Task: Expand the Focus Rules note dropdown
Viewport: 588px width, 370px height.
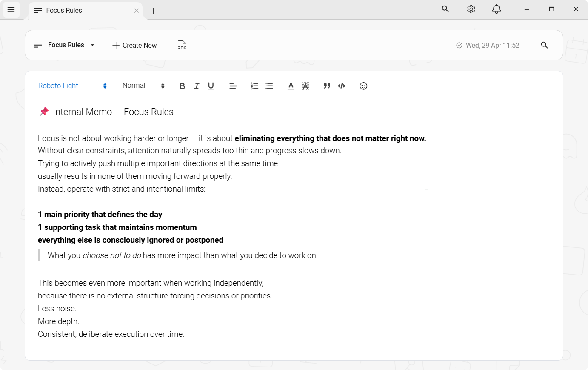Action: (x=92, y=45)
